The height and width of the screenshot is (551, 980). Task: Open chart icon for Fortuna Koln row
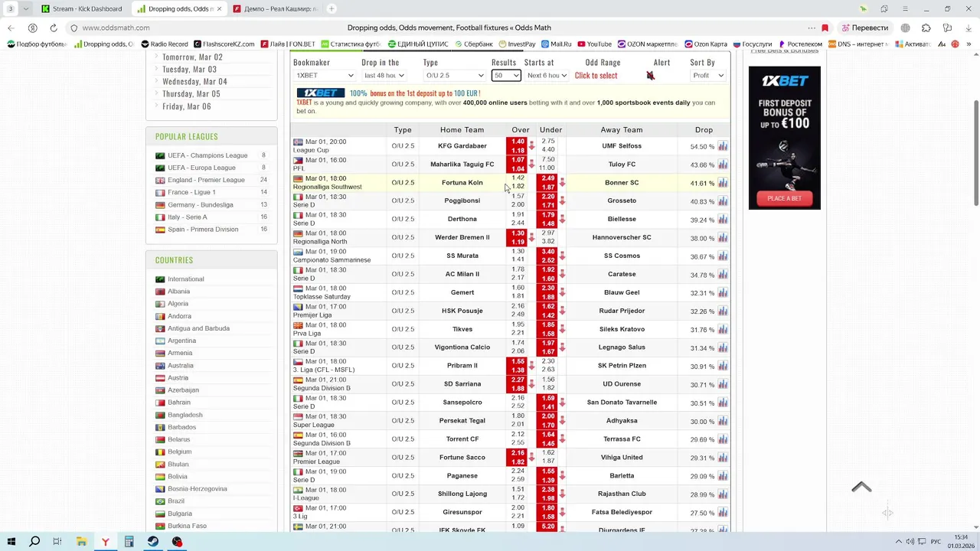[723, 183]
